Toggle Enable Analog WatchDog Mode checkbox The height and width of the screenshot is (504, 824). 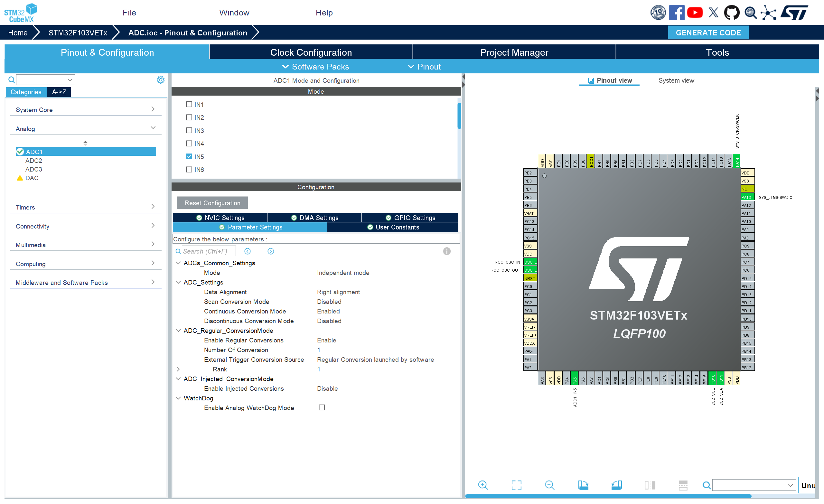click(322, 407)
